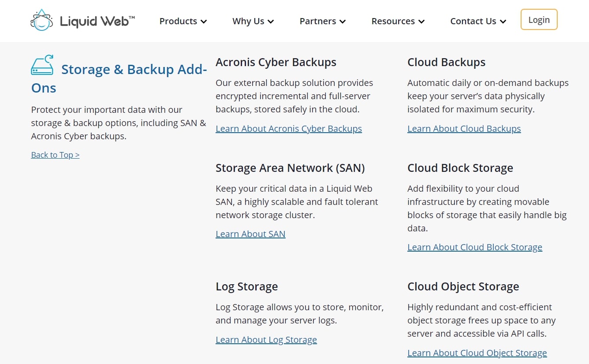Image resolution: width=589 pixels, height=364 pixels.
Task: Click the Acronis Cyber Backups heading
Action: [x=276, y=62]
